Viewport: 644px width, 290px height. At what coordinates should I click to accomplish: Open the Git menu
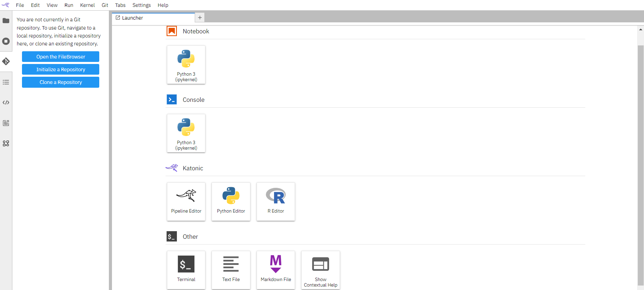pyautogui.click(x=105, y=5)
